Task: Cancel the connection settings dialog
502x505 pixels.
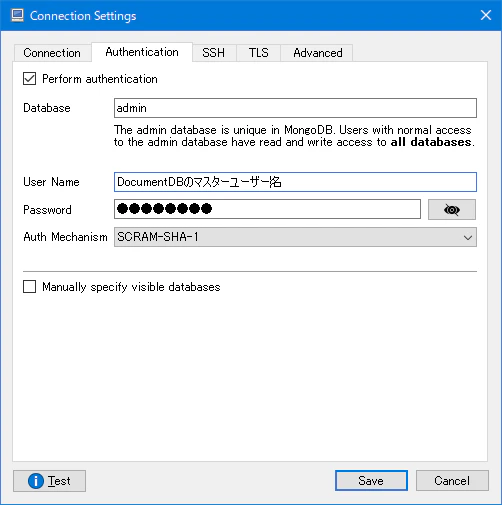Action: coord(452,481)
